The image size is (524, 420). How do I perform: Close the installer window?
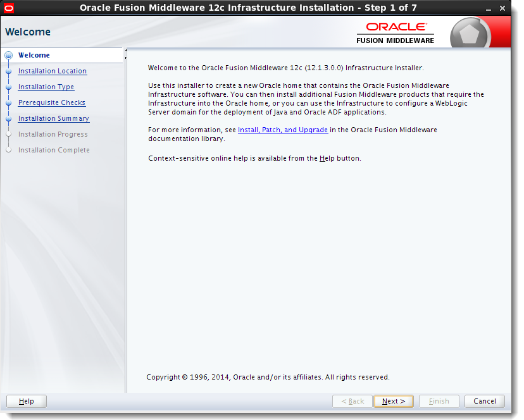click(502, 8)
